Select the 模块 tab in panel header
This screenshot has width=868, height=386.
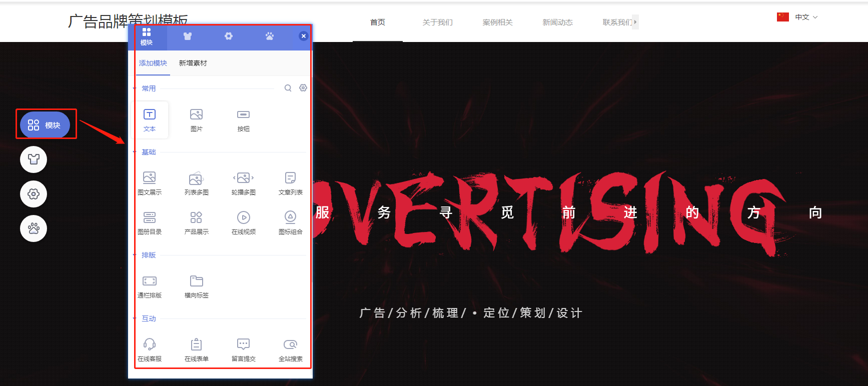pos(147,37)
